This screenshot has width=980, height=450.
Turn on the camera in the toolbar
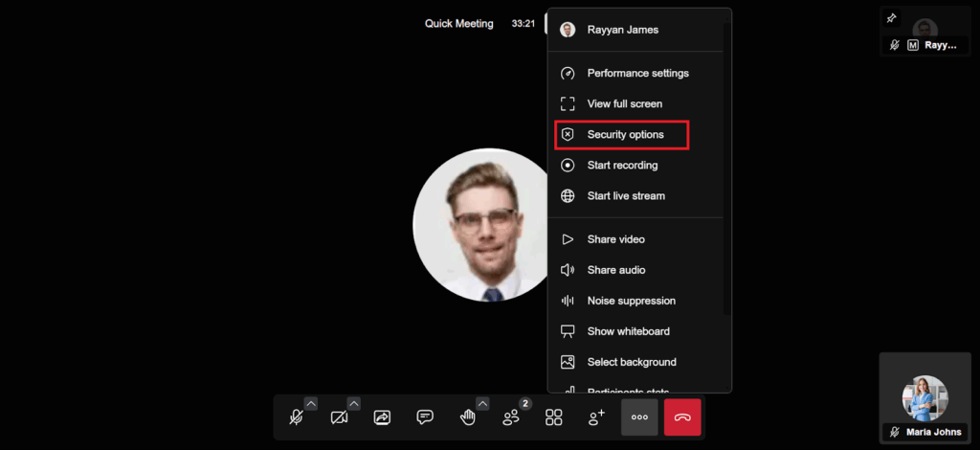339,417
